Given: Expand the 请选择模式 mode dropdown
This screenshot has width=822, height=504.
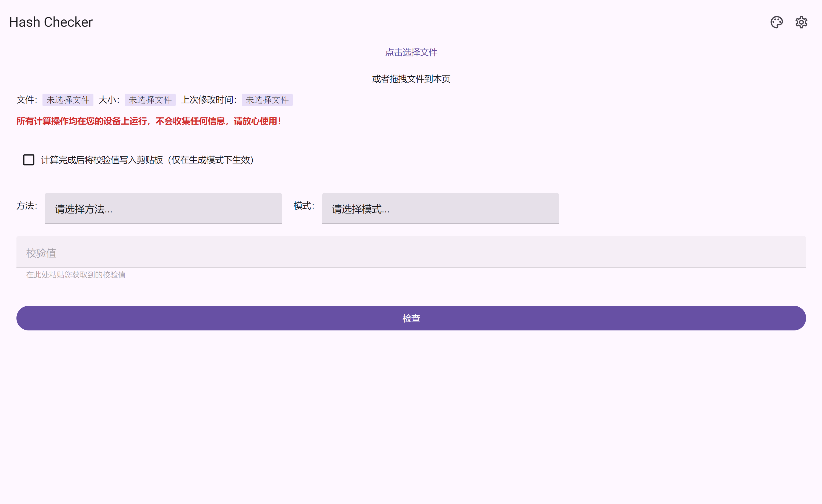Looking at the screenshot, I should 440,208.
